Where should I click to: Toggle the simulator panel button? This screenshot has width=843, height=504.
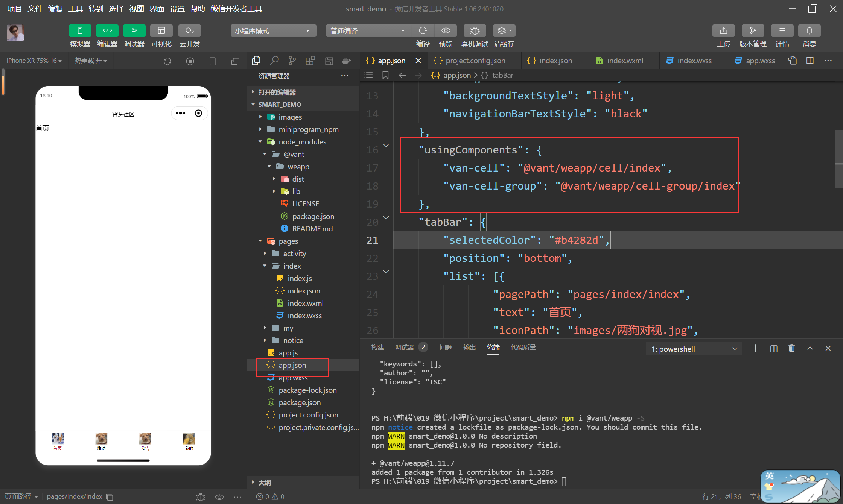80,31
